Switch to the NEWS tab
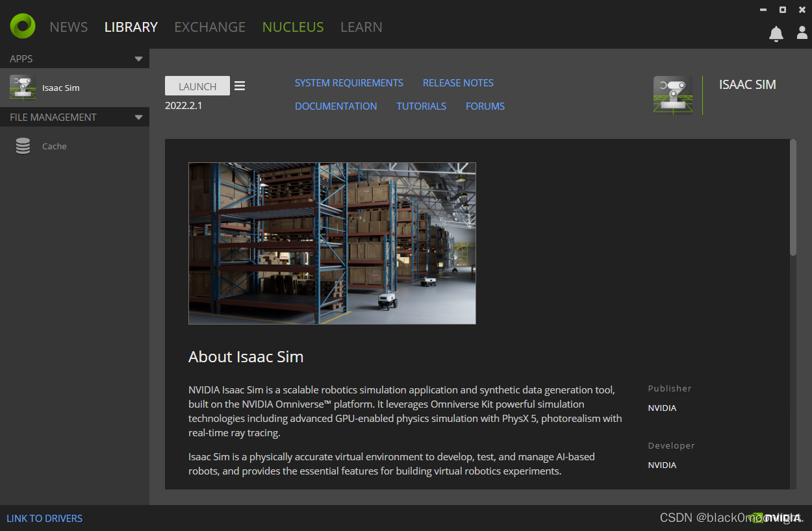 tap(69, 27)
